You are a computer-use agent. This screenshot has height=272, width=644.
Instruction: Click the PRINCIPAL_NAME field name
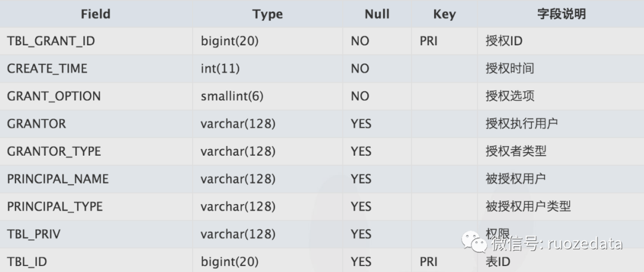point(58,179)
